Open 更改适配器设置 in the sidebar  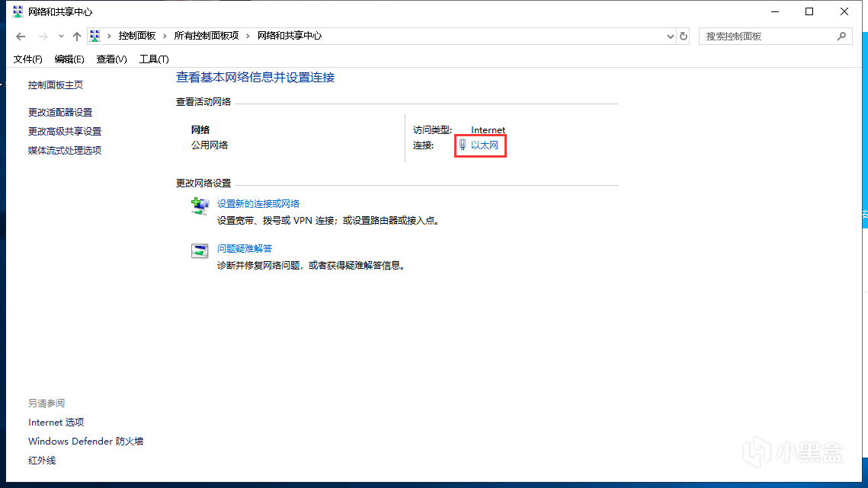(x=60, y=112)
